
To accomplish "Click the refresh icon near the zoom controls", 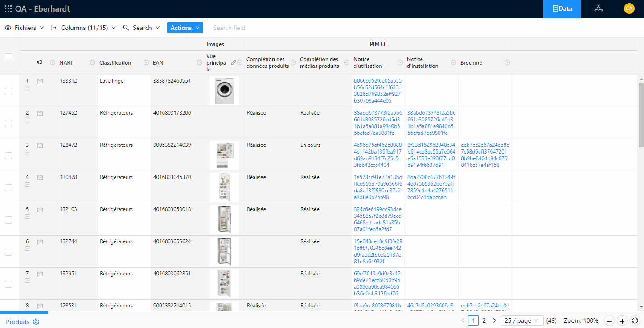I will point(636,320).
